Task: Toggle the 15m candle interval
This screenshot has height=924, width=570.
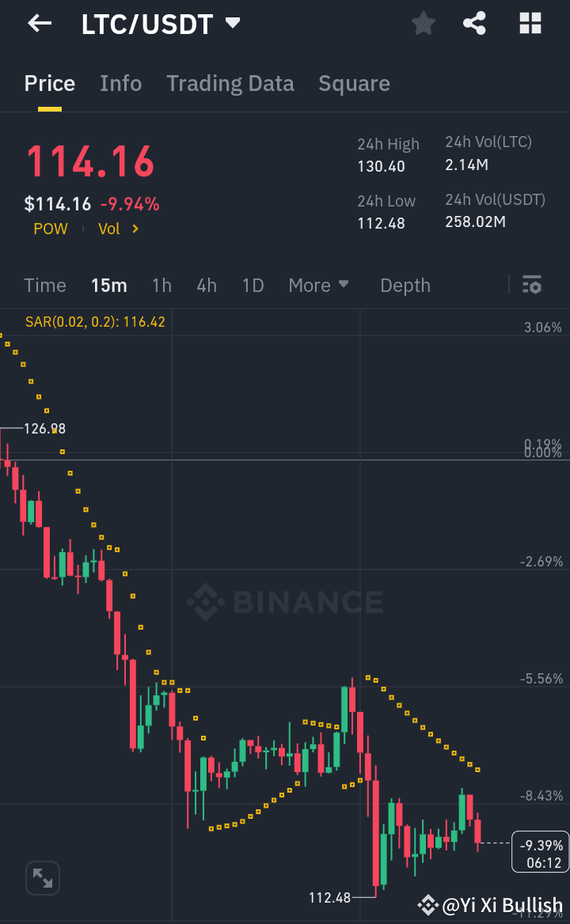Action: pos(109,285)
